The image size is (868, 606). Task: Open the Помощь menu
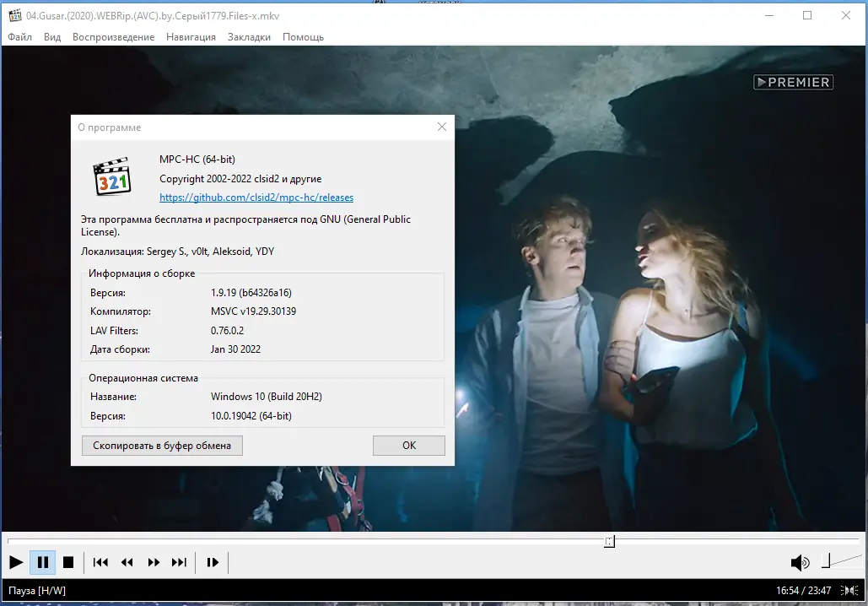point(304,37)
